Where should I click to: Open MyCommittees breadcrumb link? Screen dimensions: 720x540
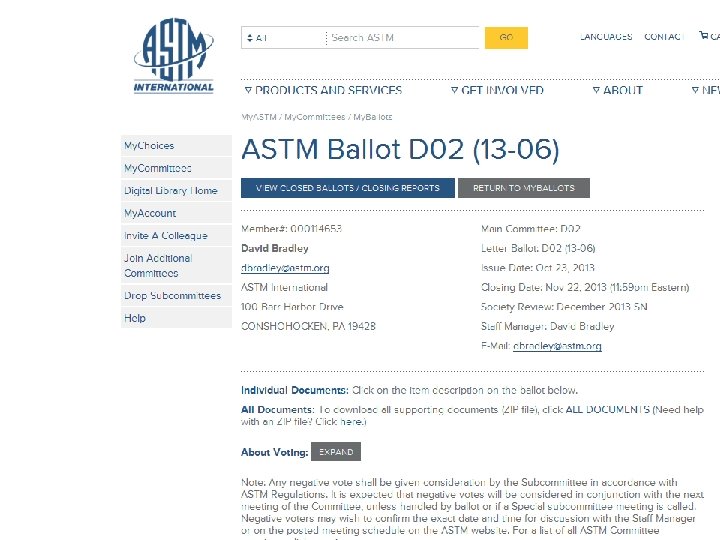click(315, 117)
